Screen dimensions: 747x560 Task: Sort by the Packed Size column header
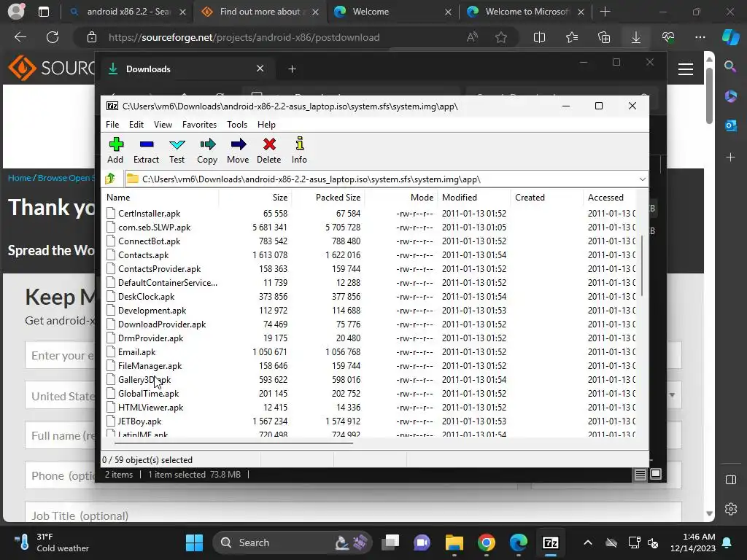328,197
